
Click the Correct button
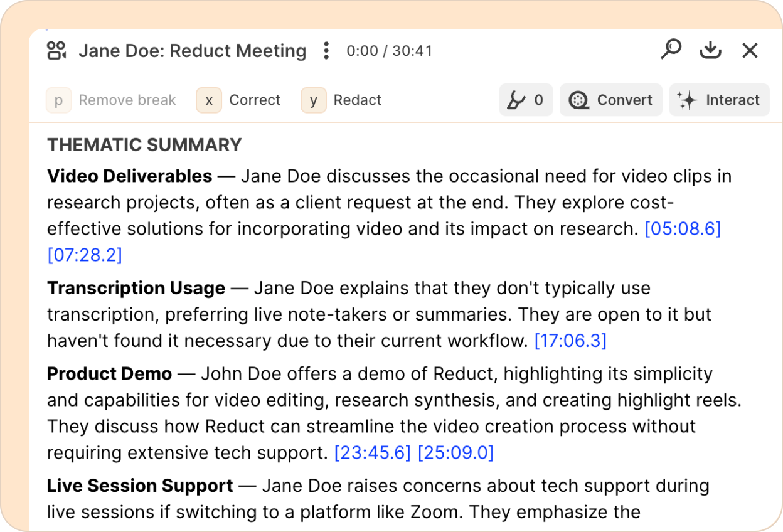[238, 100]
